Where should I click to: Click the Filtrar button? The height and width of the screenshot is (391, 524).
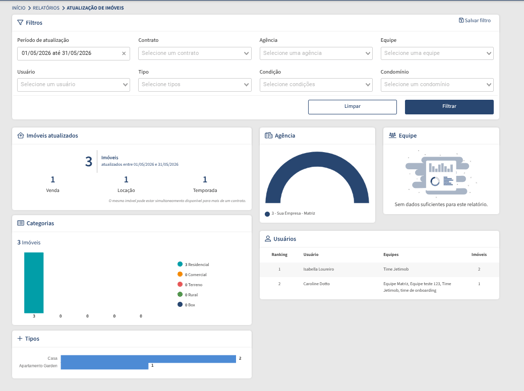449,107
